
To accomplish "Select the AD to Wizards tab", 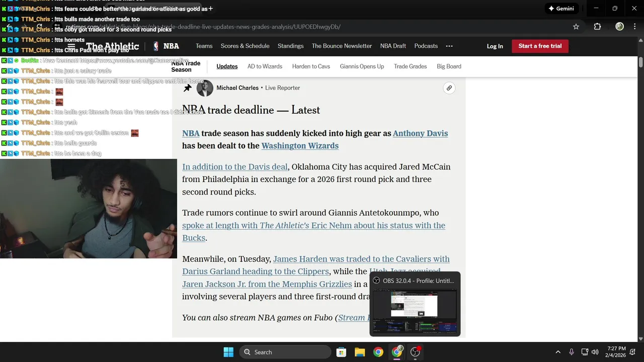I will tap(265, 66).
